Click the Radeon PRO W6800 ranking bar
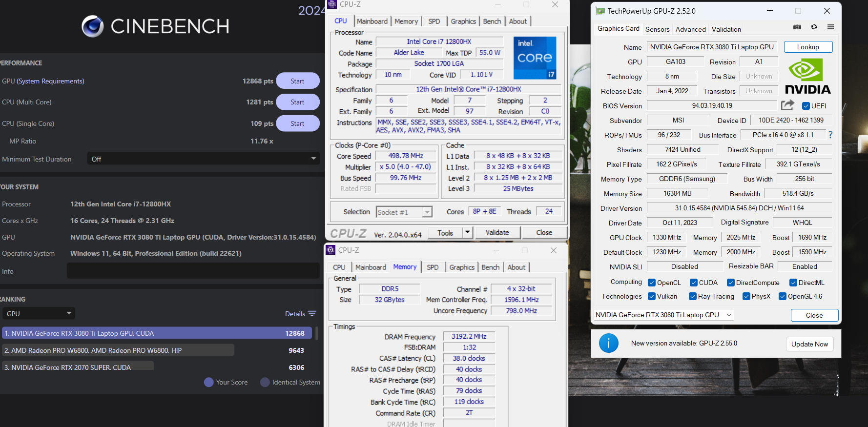 (x=118, y=350)
